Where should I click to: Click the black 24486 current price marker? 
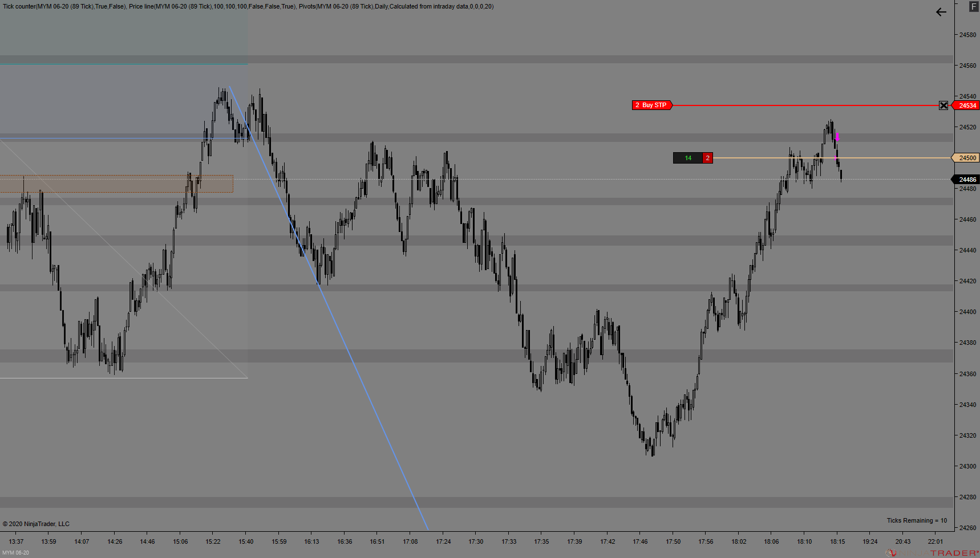(x=966, y=180)
